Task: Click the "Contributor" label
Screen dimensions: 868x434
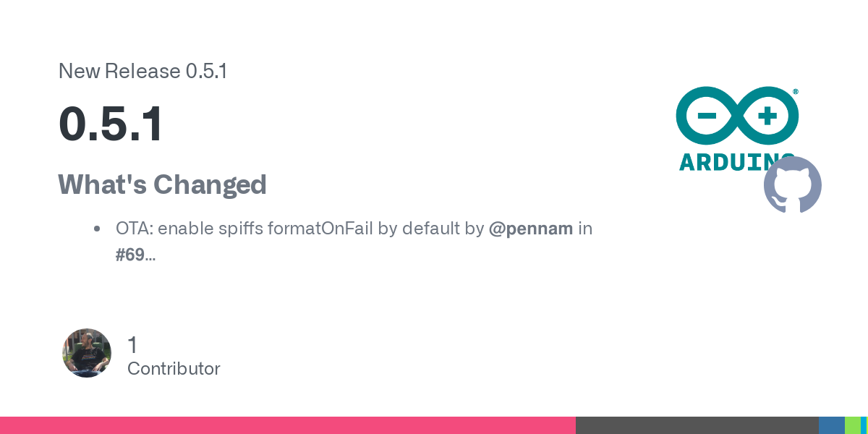Action: tap(174, 369)
